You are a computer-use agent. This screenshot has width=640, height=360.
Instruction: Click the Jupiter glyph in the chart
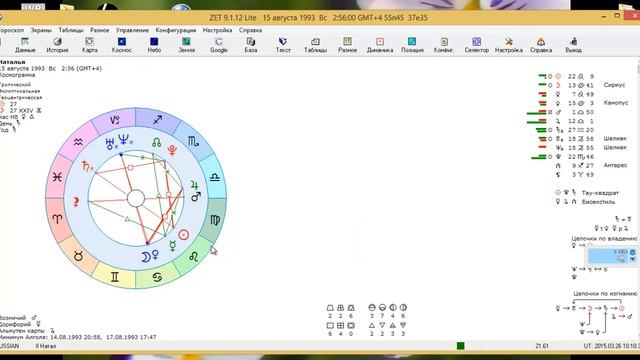click(194, 185)
